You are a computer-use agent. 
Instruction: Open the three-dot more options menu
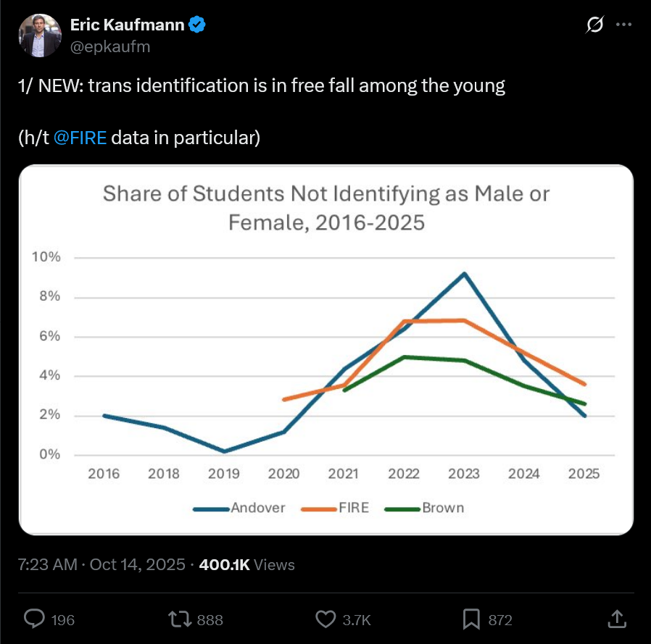coord(623,25)
